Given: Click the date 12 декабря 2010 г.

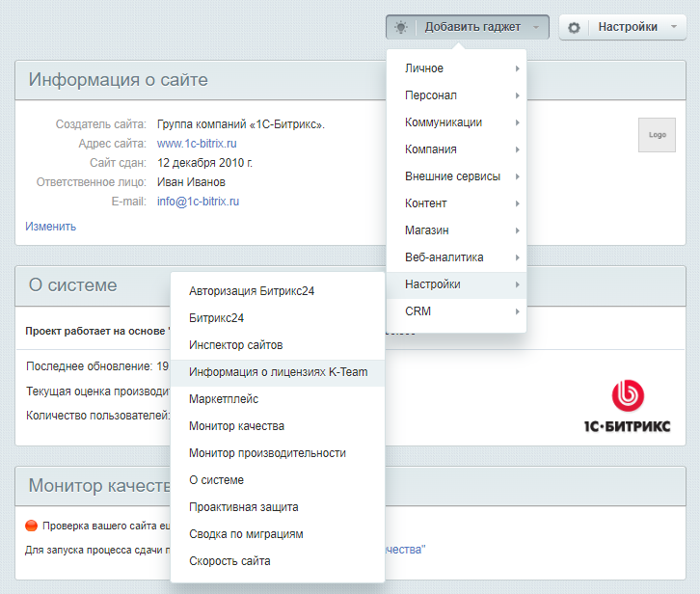Looking at the screenshot, I should click(204, 163).
